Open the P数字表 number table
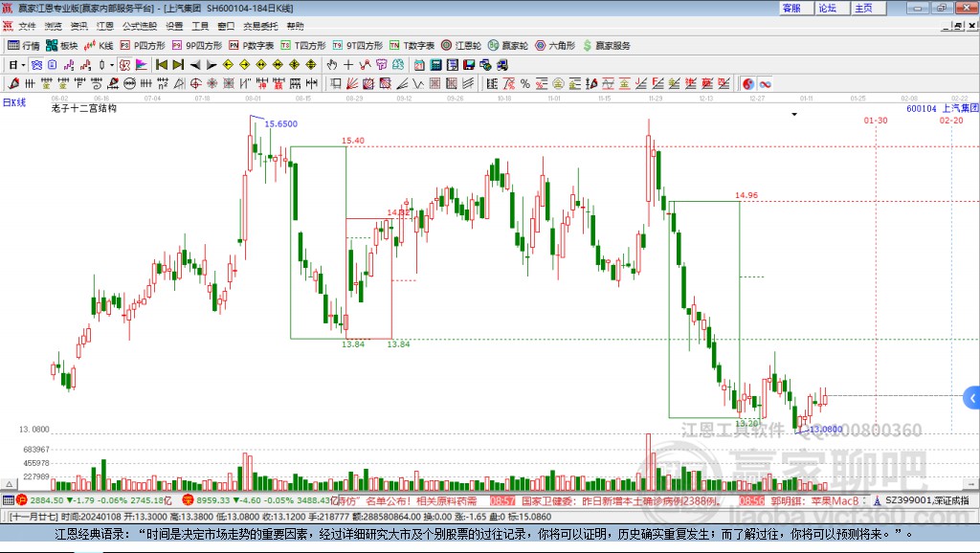Image resolution: width=980 pixels, height=553 pixels. (252, 45)
